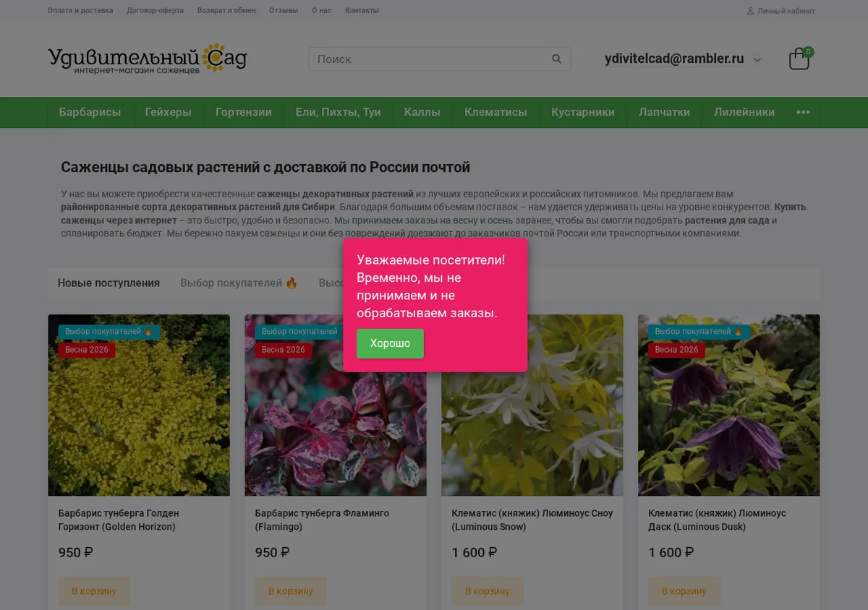Add Luminous Dusk clematis to cart
868x610 pixels.
pyautogui.click(x=684, y=591)
